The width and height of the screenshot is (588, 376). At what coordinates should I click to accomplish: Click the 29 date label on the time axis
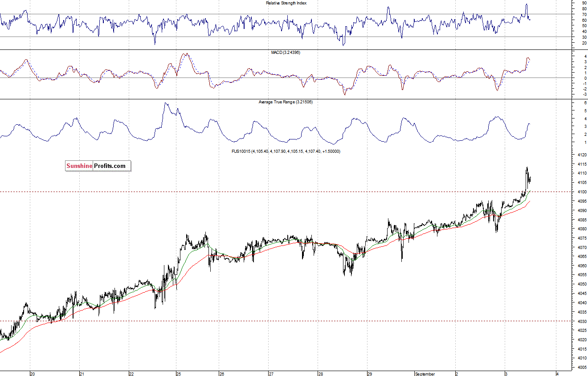[x=369, y=374]
